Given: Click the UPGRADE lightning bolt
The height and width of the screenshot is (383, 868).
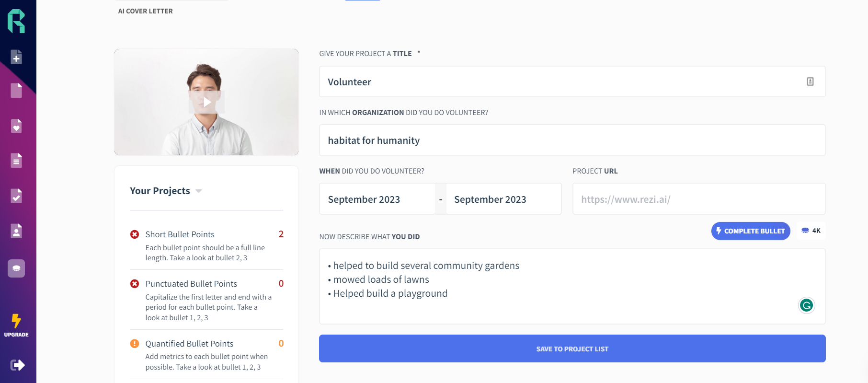Looking at the screenshot, I should click(16, 325).
